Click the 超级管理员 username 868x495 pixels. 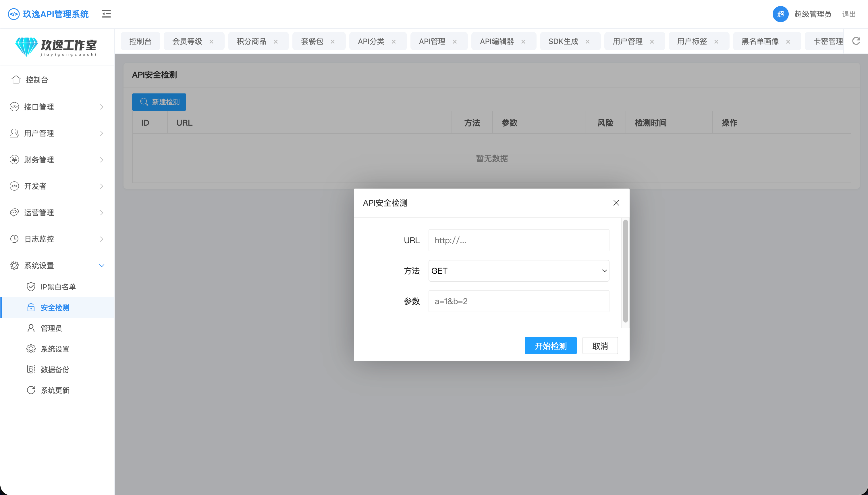(813, 14)
